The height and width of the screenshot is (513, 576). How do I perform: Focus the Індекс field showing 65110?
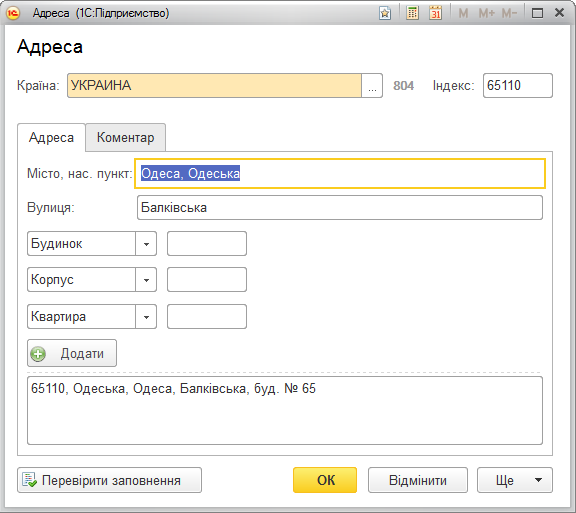point(518,86)
